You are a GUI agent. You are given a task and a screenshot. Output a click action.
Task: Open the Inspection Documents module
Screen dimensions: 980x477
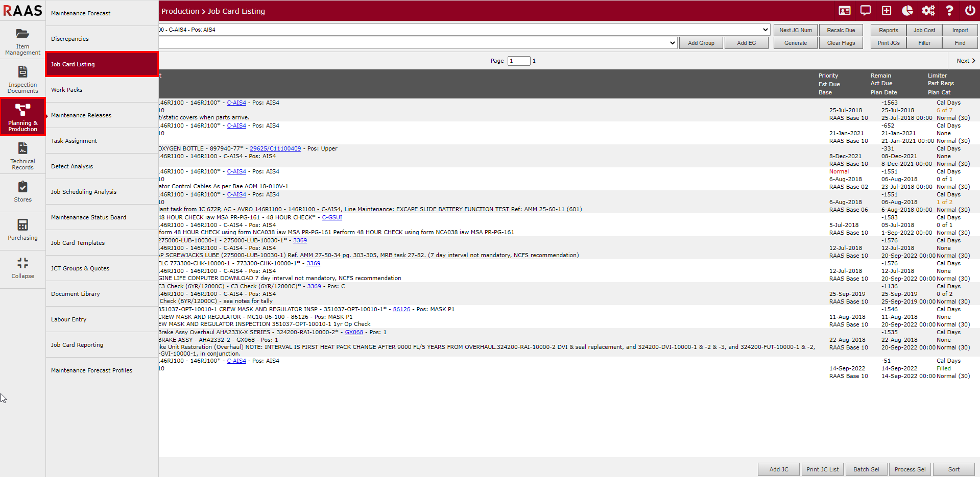point(22,79)
